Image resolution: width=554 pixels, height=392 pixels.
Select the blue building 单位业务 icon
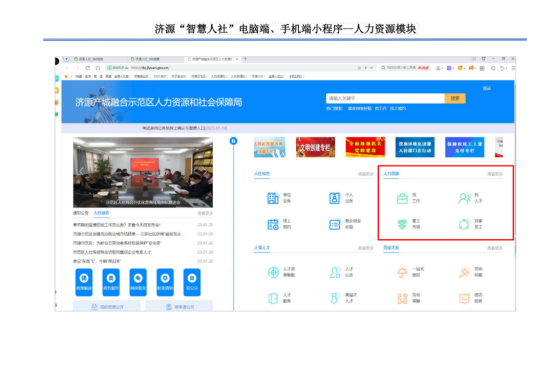[x=273, y=198]
